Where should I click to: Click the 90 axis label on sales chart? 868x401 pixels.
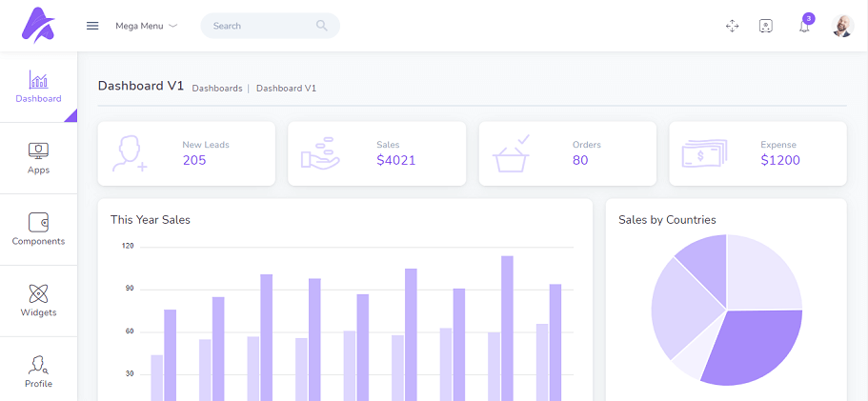[x=129, y=289]
